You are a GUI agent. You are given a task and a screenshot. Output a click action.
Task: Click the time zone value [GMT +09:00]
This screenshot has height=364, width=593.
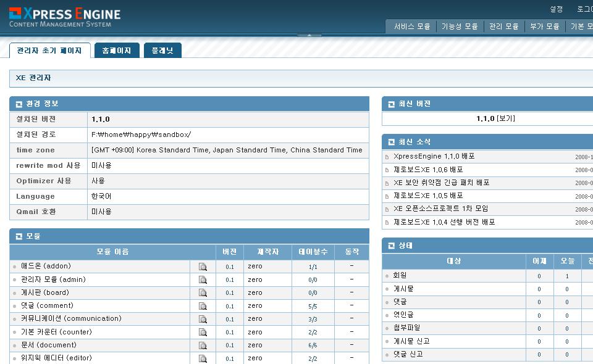point(227,151)
